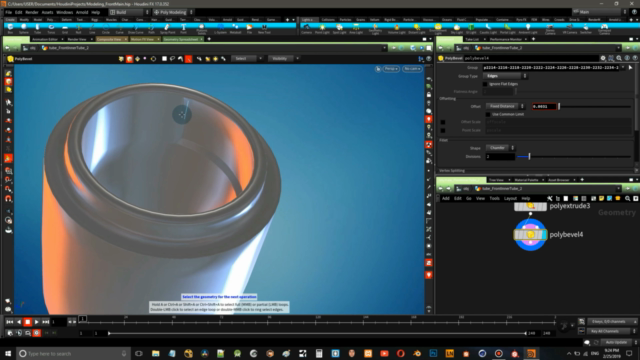Image resolution: width=640 pixels, height=360 pixels.
Task: Select the Spray Paint shelf tool
Action: (167, 29)
